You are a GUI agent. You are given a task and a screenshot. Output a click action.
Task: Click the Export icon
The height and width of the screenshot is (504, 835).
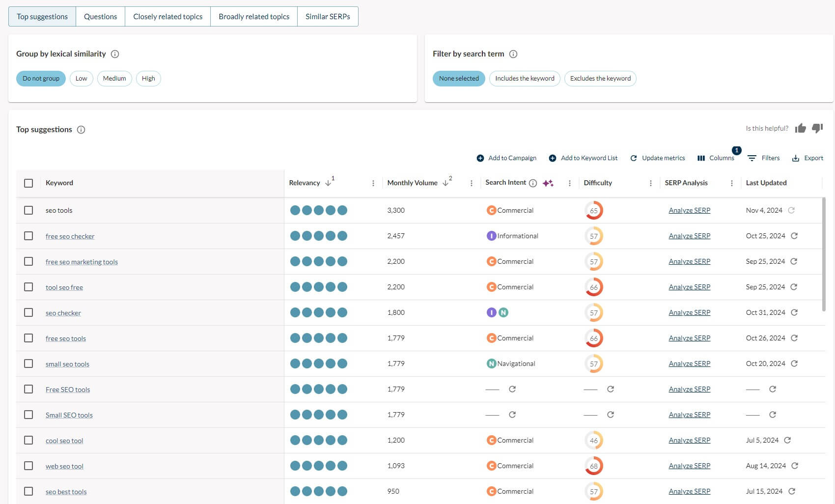click(796, 158)
